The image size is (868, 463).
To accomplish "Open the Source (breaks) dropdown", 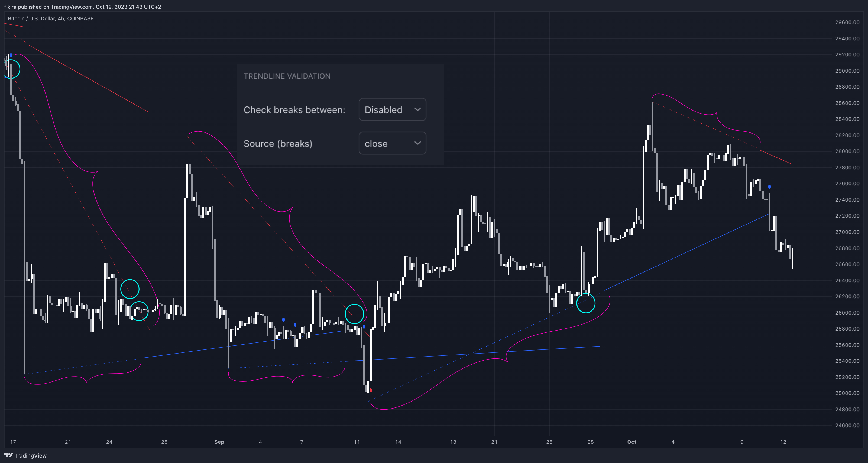I will click(x=392, y=143).
